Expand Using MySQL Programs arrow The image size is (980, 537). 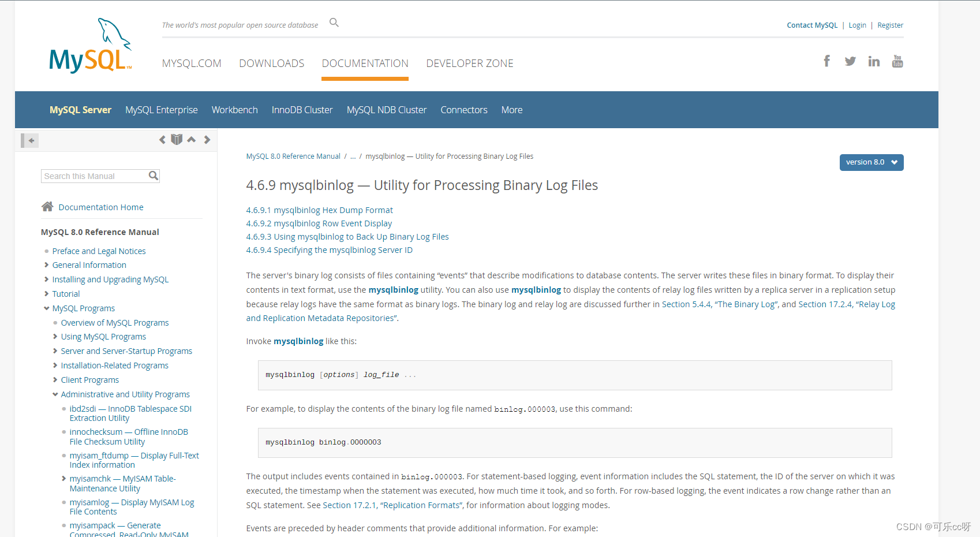coord(55,337)
